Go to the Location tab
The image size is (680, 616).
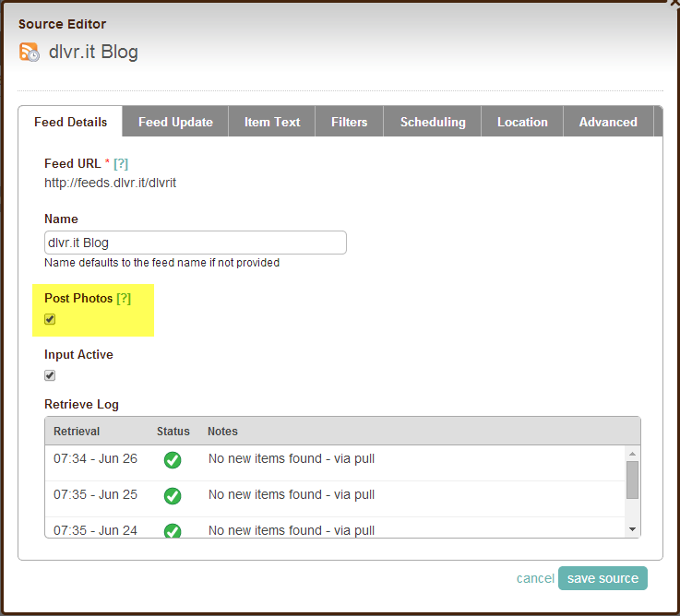[522, 122]
